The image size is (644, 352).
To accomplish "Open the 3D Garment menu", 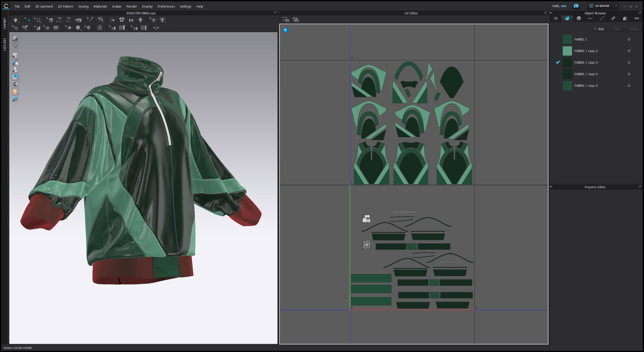I will (x=44, y=6).
